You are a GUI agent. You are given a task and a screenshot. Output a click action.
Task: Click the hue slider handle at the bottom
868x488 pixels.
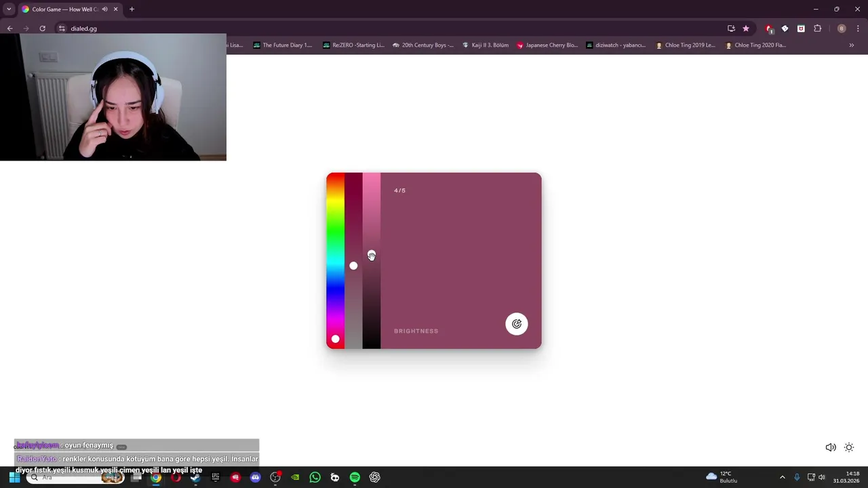pyautogui.click(x=335, y=339)
